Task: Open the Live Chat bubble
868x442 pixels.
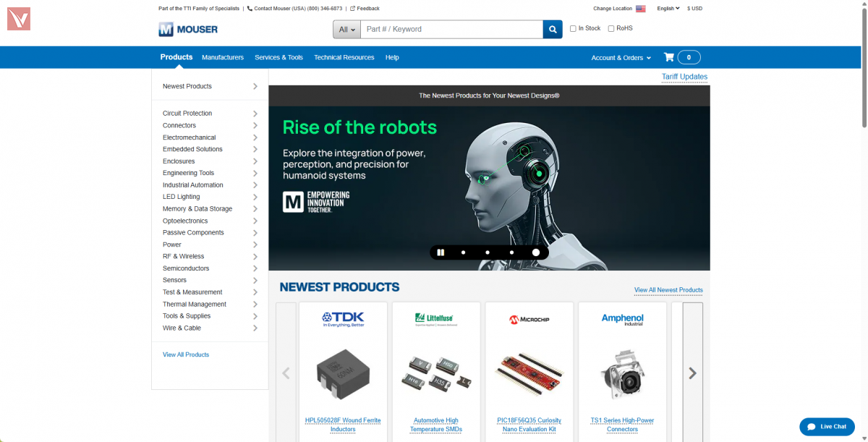Action: coord(827,427)
